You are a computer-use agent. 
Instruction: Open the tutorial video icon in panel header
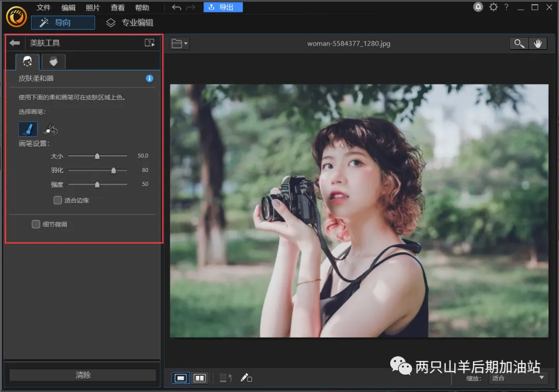150,43
